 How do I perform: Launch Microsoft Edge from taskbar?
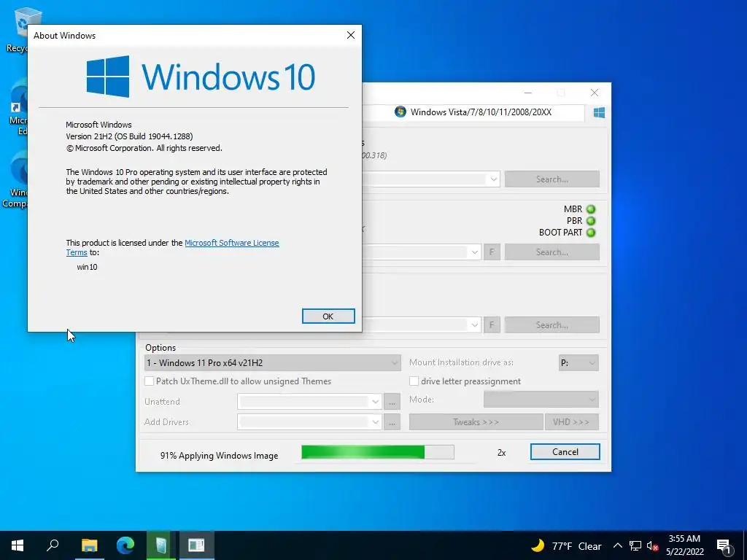125,545
